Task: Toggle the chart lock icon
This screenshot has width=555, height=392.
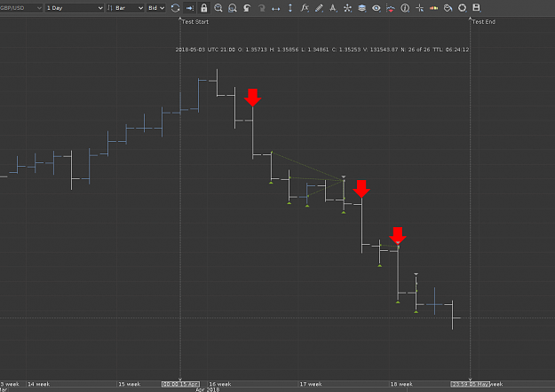Action: pos(204,8)
